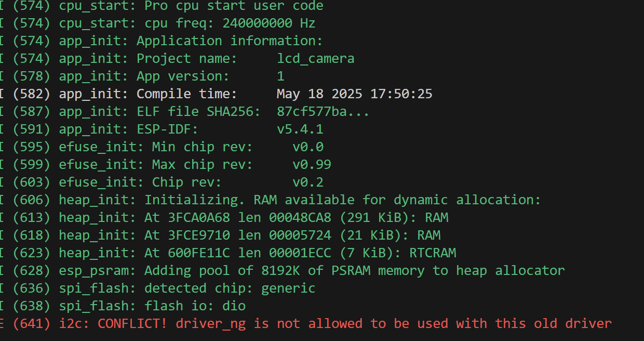The image size is (644, 341).
Task: Click the Max chip rev value v0.99
Action: pos(312,165)
